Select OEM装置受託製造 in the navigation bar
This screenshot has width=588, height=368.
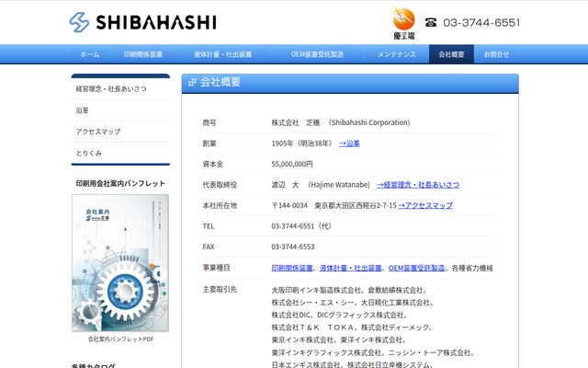(317, 54)
